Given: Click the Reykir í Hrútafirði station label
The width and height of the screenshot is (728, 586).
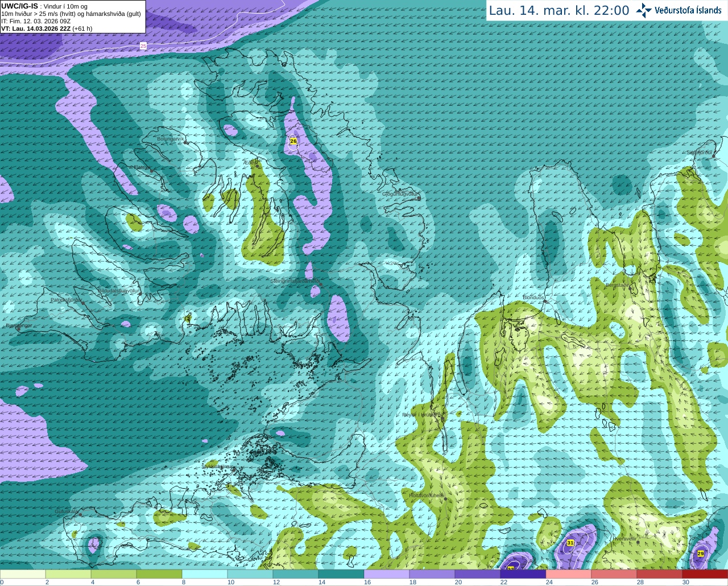Looking at the screenshot, I should pyautogui.click(x=421, y=415).
